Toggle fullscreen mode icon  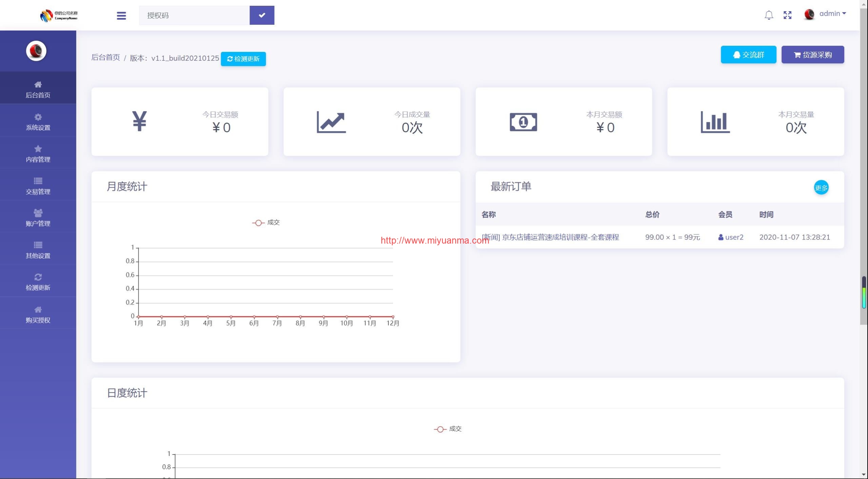[787, 15]
